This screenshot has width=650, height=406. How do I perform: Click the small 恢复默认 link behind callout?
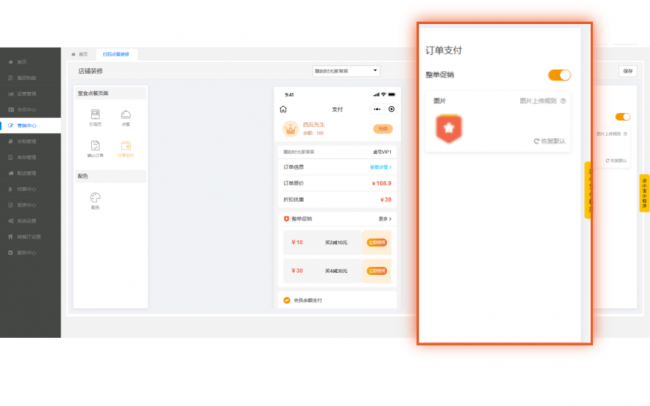pyautogui.click(x=616, y=160)
